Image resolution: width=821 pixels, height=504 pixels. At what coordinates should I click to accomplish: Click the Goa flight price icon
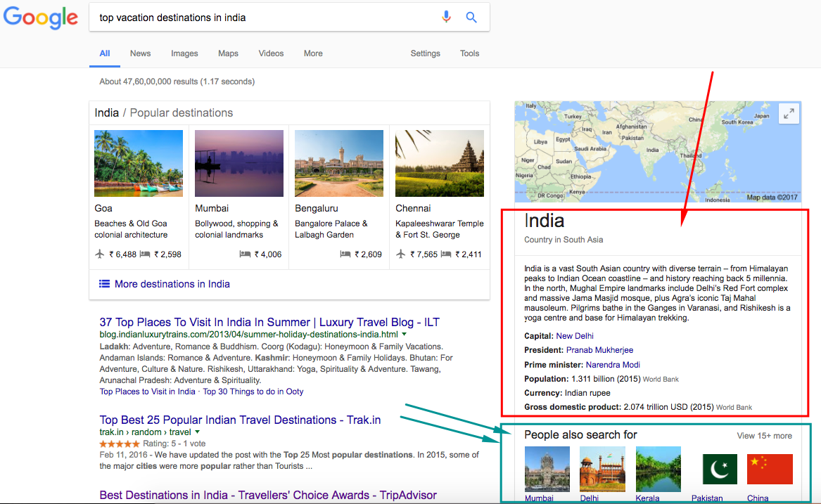click(99, 254)
